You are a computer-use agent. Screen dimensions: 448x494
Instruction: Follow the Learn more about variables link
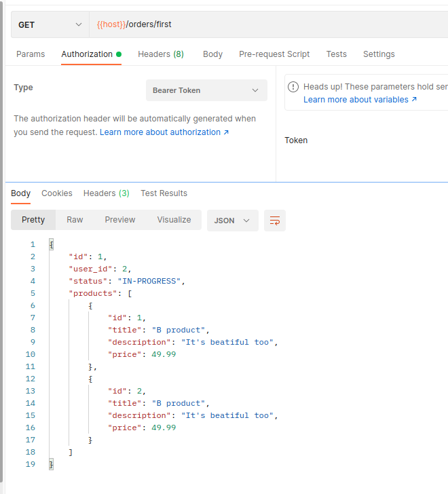click(x=360, y=100)
